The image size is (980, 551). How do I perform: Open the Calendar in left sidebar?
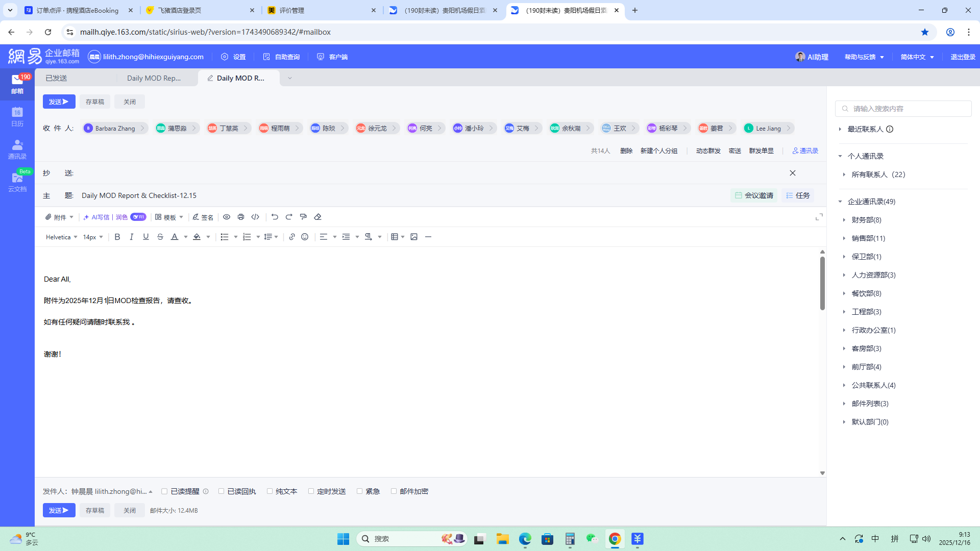coord(17,117)
